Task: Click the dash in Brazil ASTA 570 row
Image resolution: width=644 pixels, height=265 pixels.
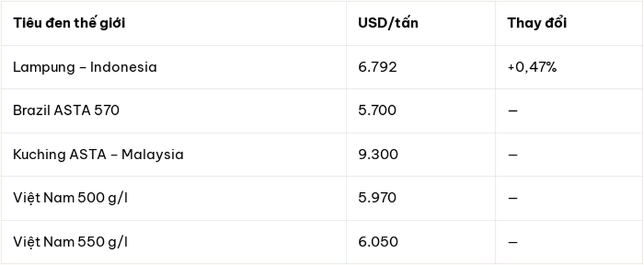Action: click(513, 111)
